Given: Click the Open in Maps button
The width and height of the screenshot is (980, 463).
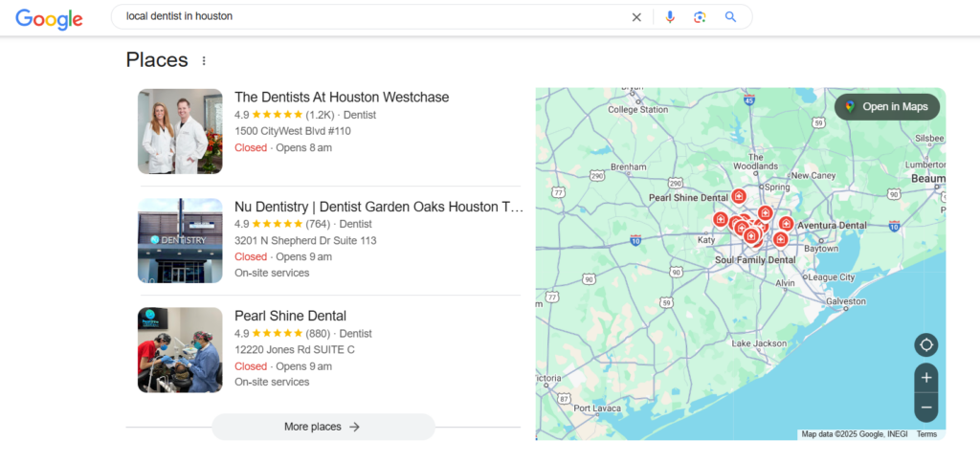Looking at the screenshot, I should 887,107.
